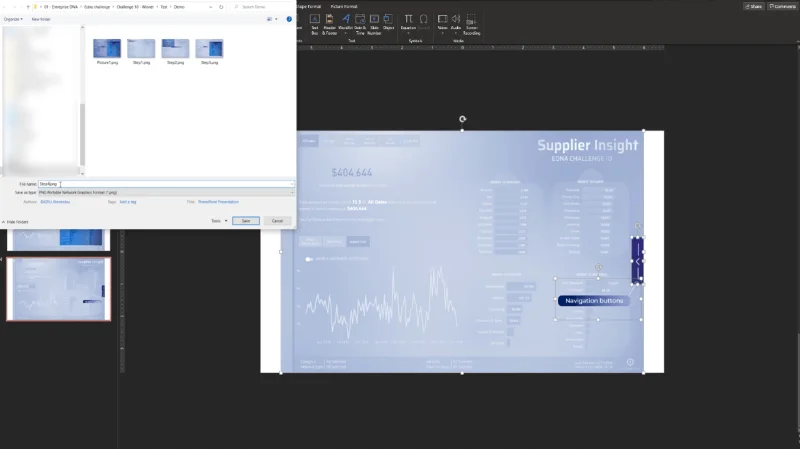Open the Tools dropdown in the save dialog
800x449 pixels.
[x=219, y=221]
